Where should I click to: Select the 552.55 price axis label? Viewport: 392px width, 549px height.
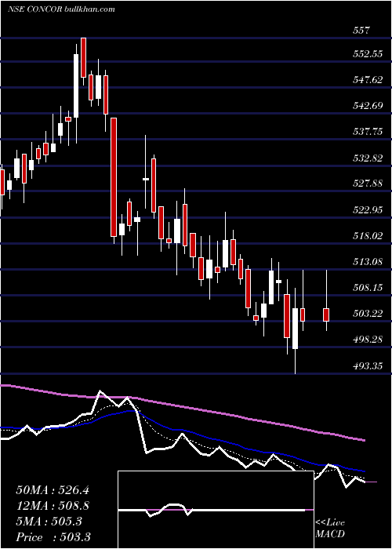368,54
